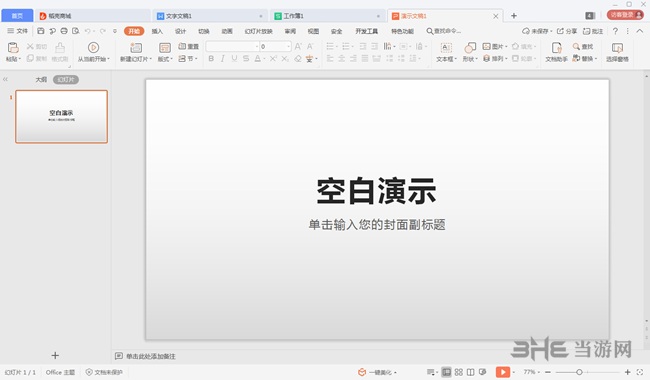Toggle Superscript formatting
Screen dimensions: 650x380
coord(273,59)
